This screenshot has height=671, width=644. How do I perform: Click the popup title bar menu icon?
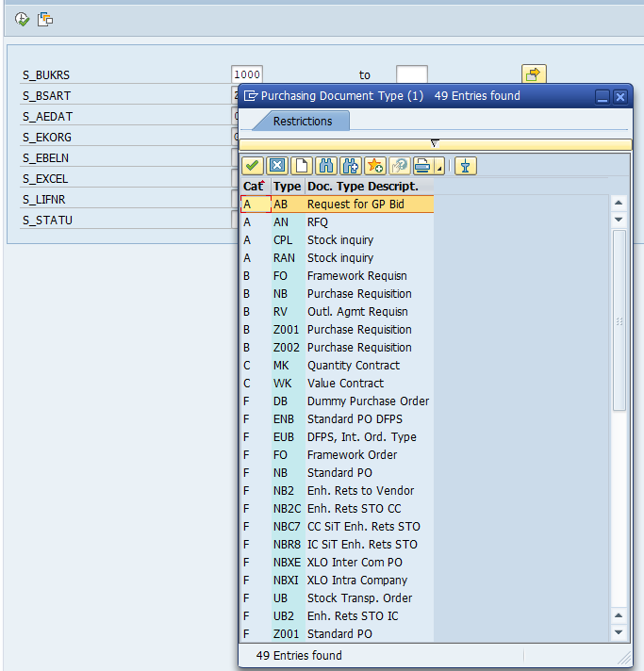tap(251, 96)
